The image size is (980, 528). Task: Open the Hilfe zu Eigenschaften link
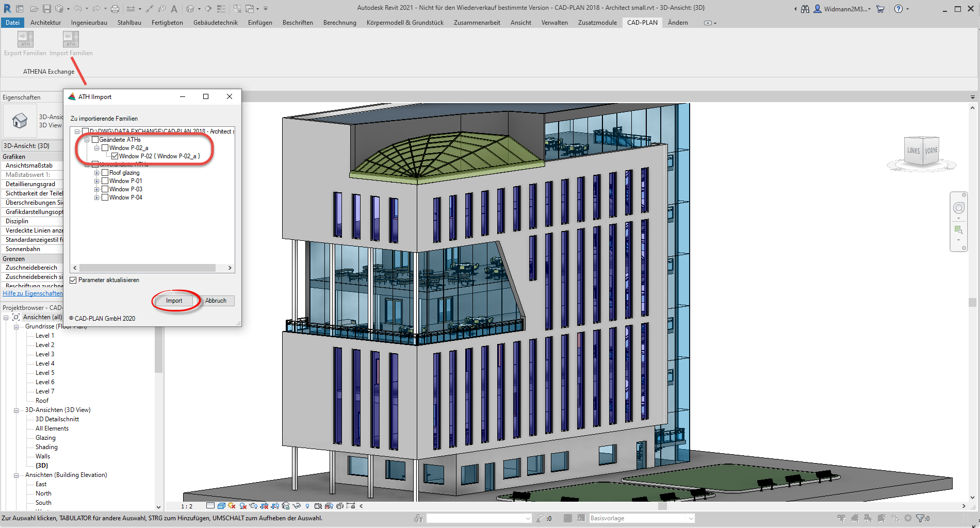[x=32, y=293]
